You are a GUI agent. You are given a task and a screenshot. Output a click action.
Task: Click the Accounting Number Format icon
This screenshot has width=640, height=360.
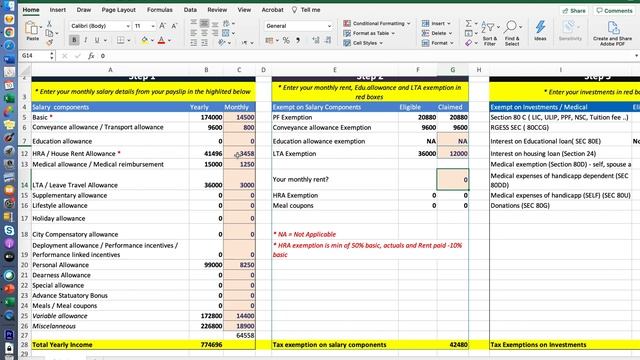(x=269, y=40)
